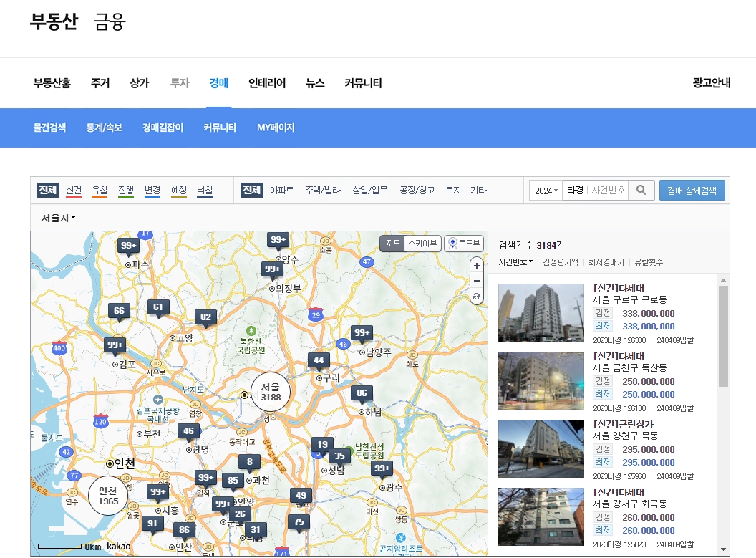This screenshot has height=558, width=756.
Task: Click the 44 marker near 구리
Action: 318,360
